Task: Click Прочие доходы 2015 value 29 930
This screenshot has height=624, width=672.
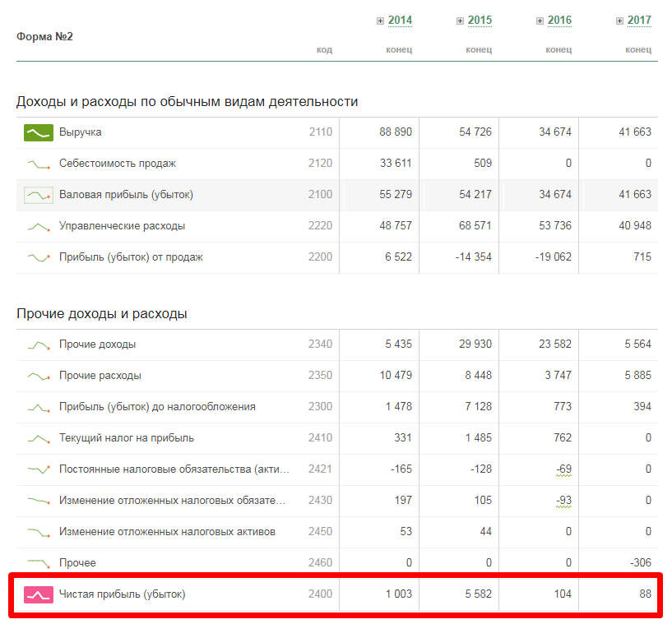Action: tap(475, 344)
